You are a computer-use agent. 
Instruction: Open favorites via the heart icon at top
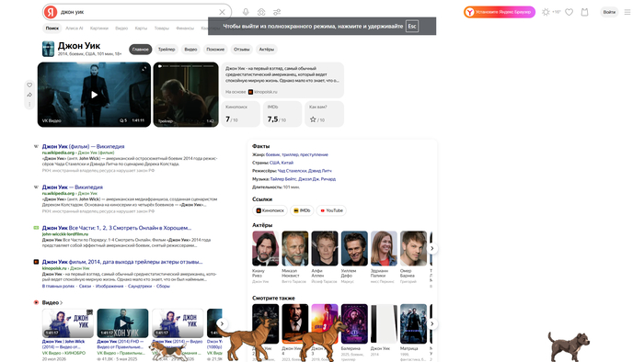[x=569, y=12]
